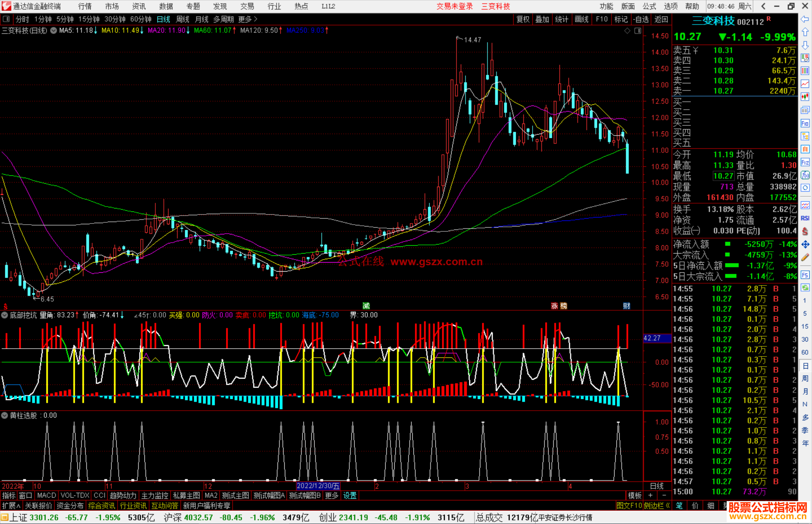812x524 pixels.
Task: Collapse the 侧边栏 sidebar toggle
Action: click(x=657, y=506)
